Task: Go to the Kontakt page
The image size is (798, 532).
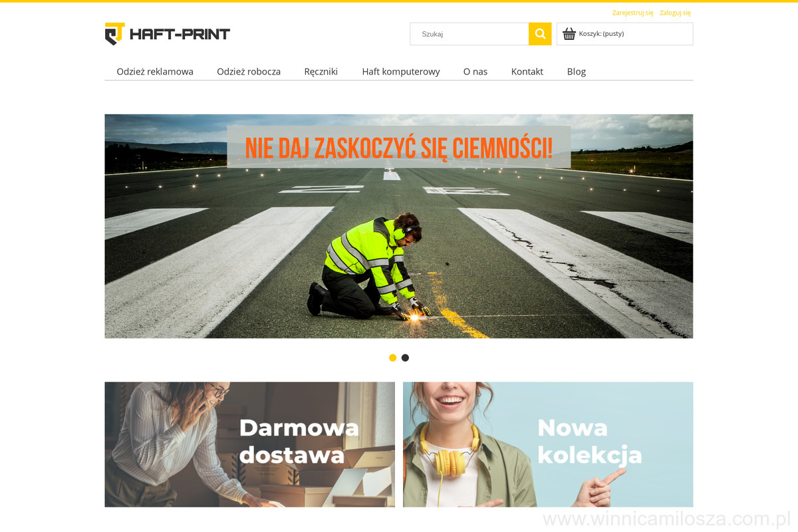Action: (x=527, y=71)
